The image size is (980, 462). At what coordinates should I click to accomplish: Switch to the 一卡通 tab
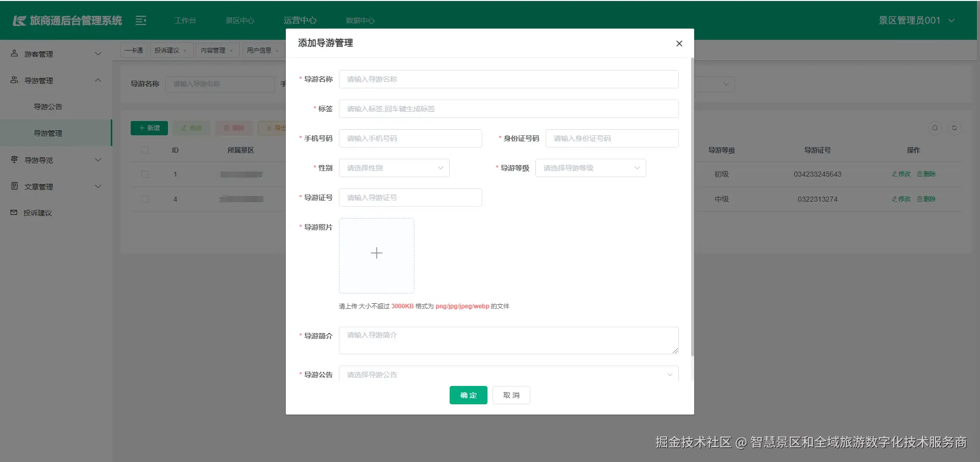[133, 50]
